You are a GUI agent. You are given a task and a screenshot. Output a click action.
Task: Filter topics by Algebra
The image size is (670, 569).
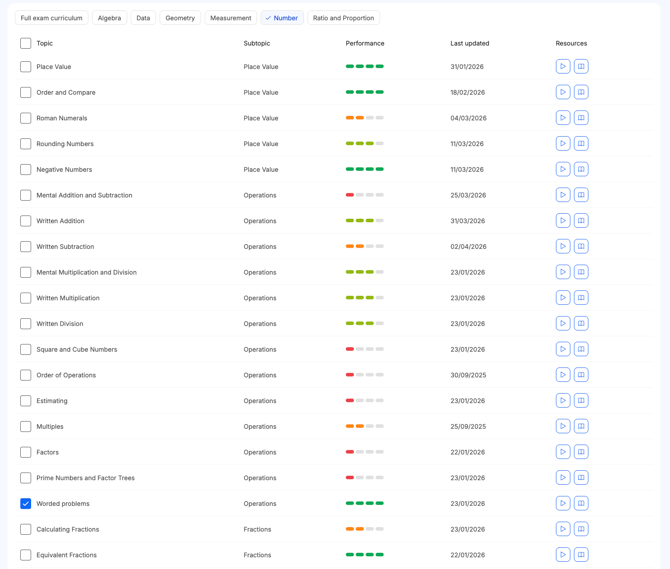[109, 18]
